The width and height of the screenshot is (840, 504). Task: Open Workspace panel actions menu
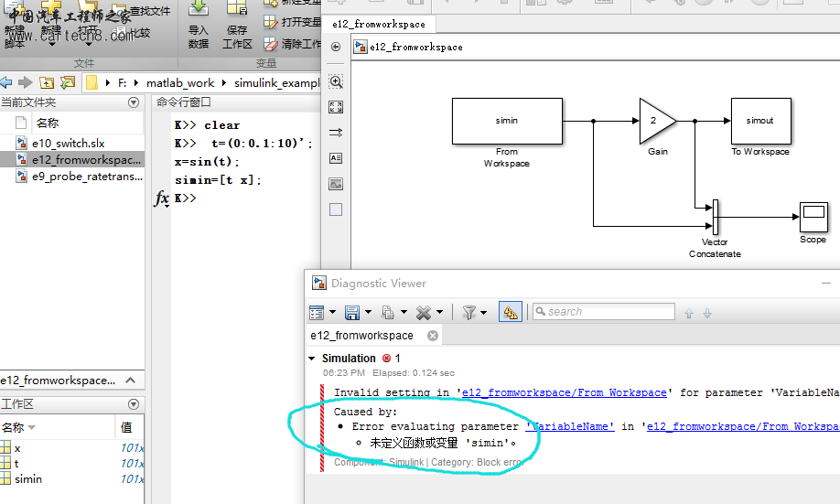tap(134, 404)
